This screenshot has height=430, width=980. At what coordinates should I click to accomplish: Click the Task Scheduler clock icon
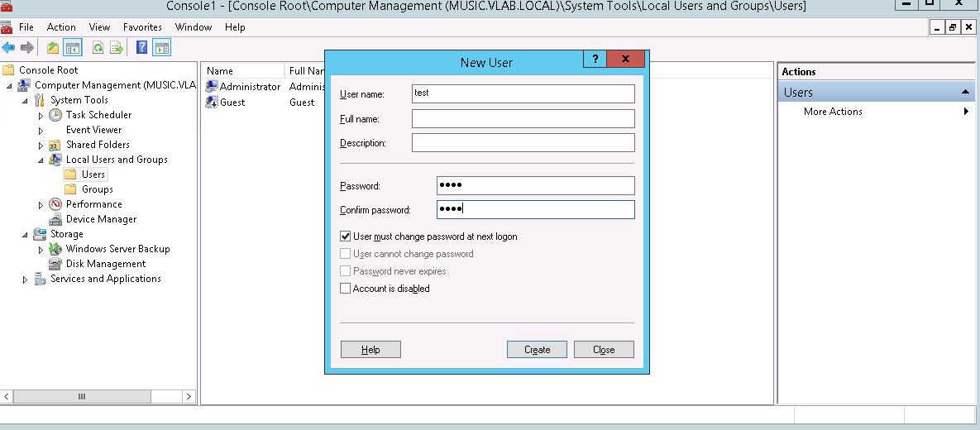click(x=55, y=115)
